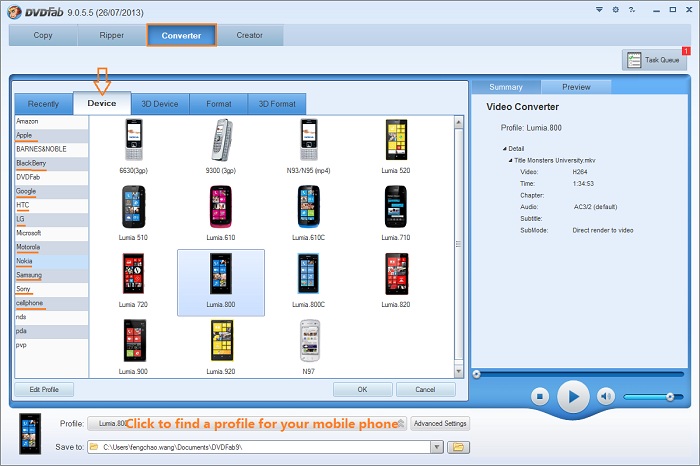The width and height of the screenshot is (700, 466).
Task: Switch to the Ripper module
Action: (112, 35)
